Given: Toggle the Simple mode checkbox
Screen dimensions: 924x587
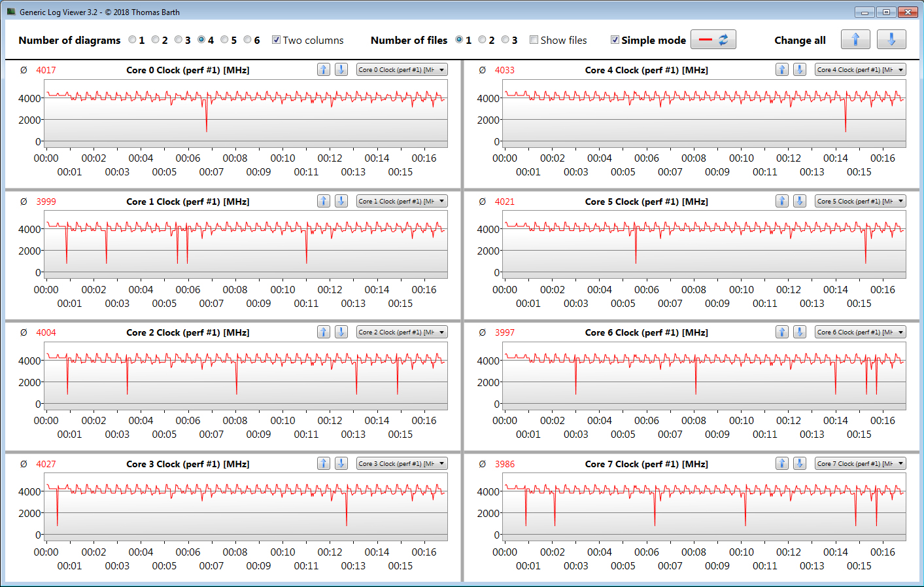Looking at the screenshot, I should click(x=615, y=40).
